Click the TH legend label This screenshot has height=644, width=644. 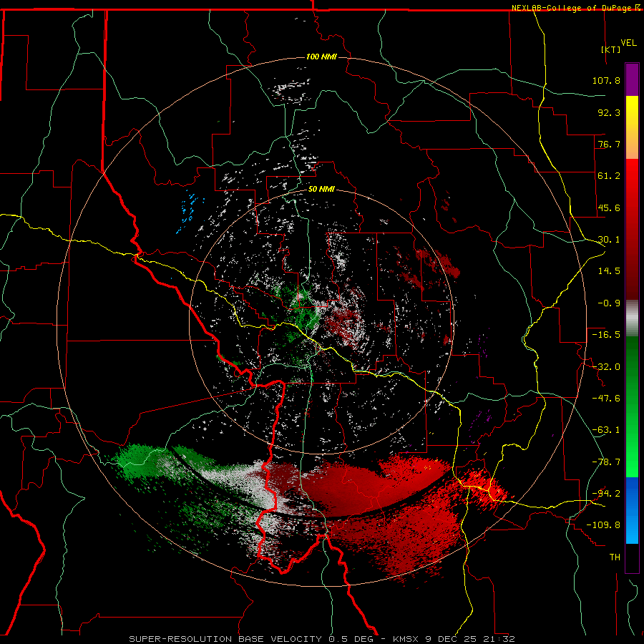click(615, 557)
